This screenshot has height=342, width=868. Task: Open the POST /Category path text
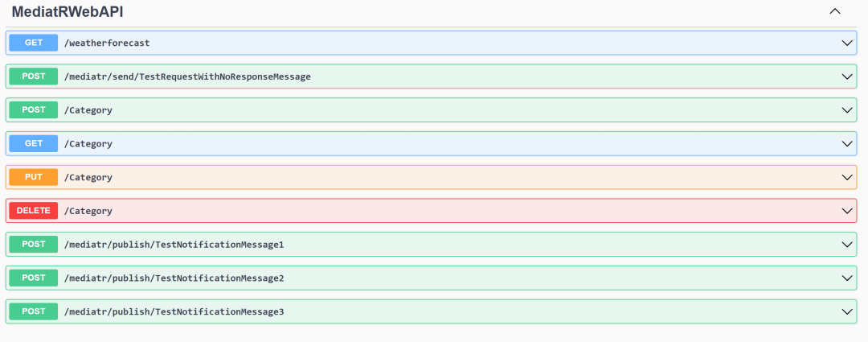point(88,110)
